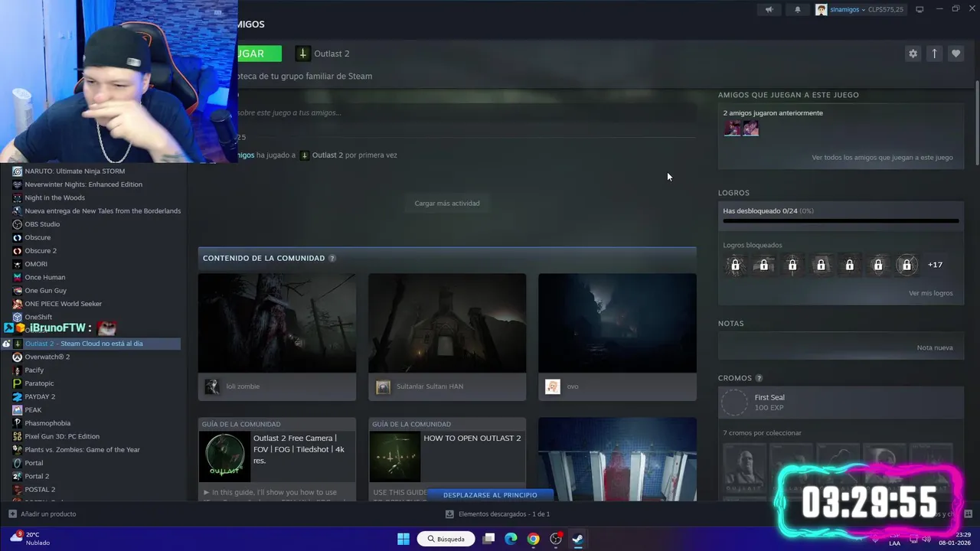Image resolution: width=980 pixels, height=551 pixels.
Task: Click Elementos descargados - 1 de 1 status
Action: coord(504,514)
